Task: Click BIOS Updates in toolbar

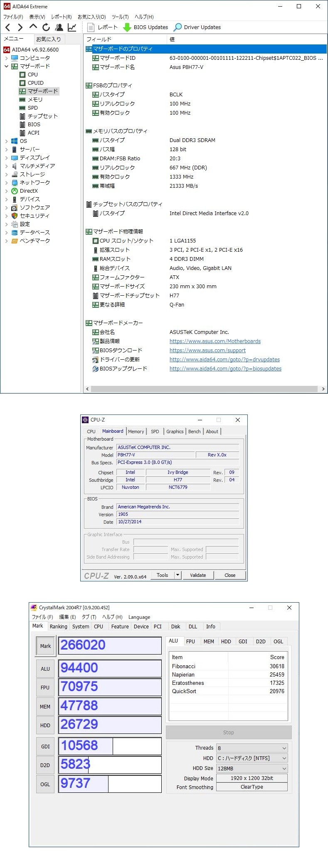Action: click(146, 27)
